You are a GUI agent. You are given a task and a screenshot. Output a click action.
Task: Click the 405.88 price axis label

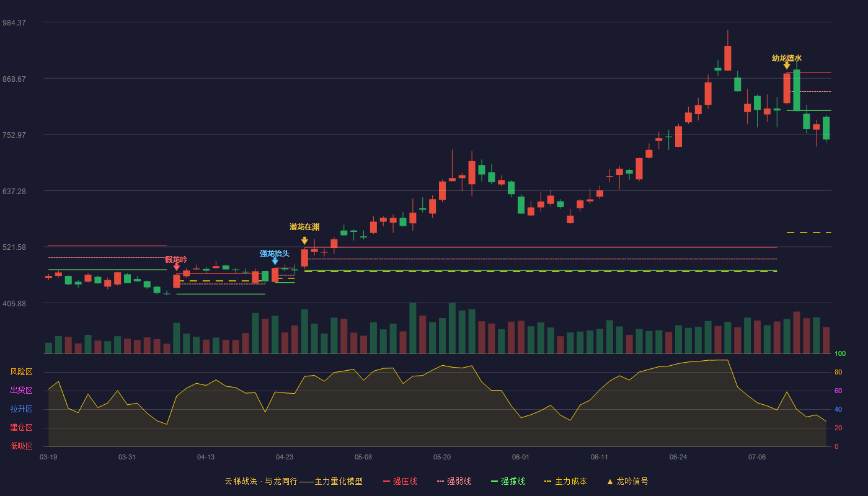(14, 304)
